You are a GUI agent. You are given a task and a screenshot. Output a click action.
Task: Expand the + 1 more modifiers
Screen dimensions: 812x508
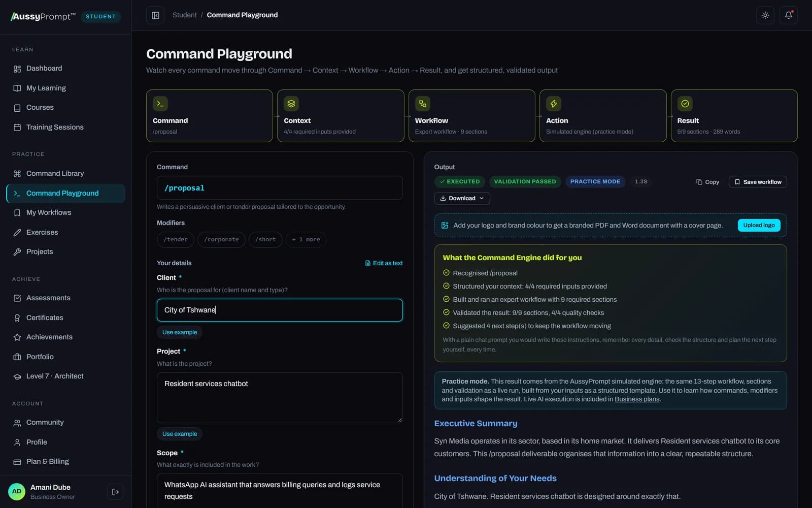tap(306, 240)
